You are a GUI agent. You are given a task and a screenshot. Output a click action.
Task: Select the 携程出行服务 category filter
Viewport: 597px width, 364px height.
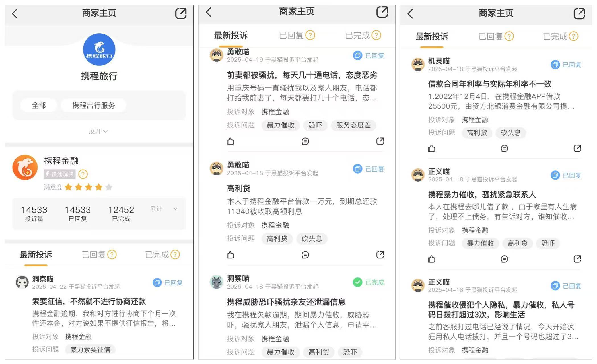(94, 106)
